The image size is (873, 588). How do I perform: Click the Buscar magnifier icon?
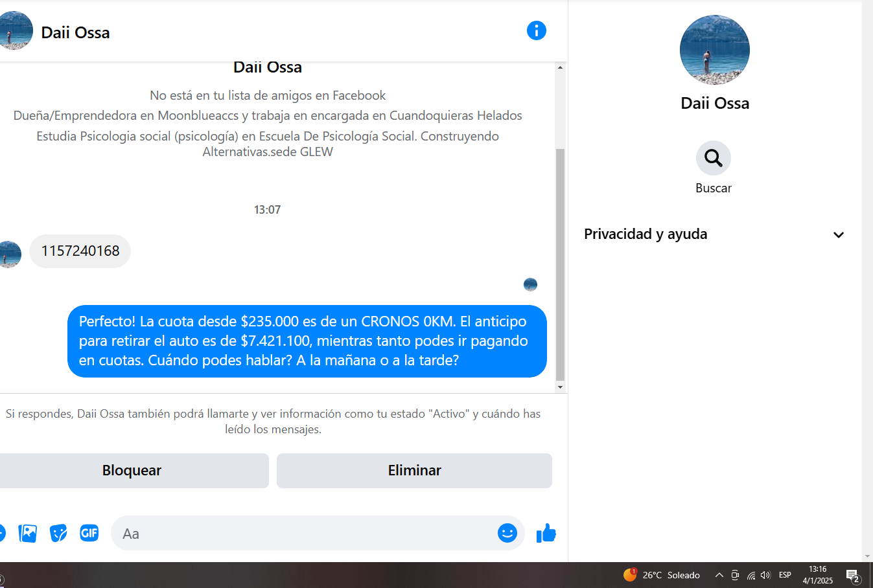tap(714, 158)
